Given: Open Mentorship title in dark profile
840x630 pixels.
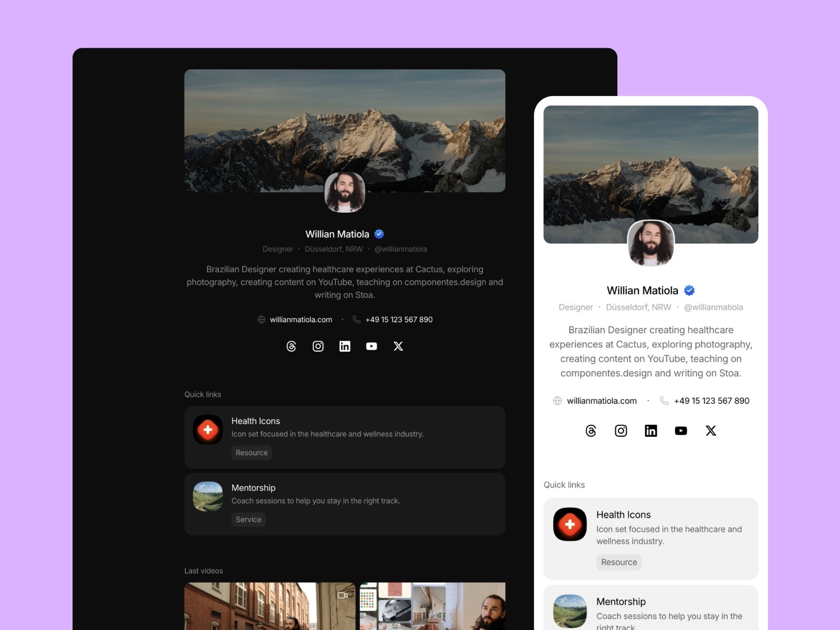Looking at the screenshot, I should 254,488.
